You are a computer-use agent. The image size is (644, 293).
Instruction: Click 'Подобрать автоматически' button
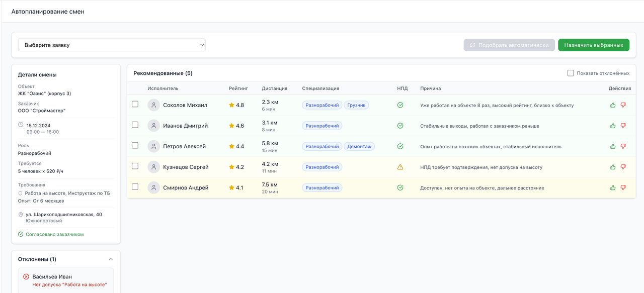coord(509,45)
